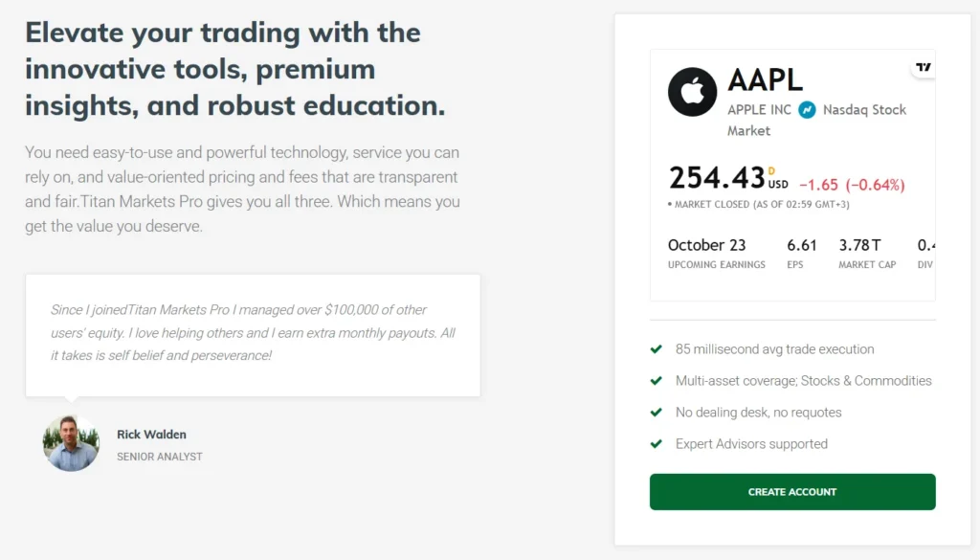Click the blue Nasdaq exchange badge icon
Image resolution: width=980 pixels, height=560 pixels.
(807, 110)
